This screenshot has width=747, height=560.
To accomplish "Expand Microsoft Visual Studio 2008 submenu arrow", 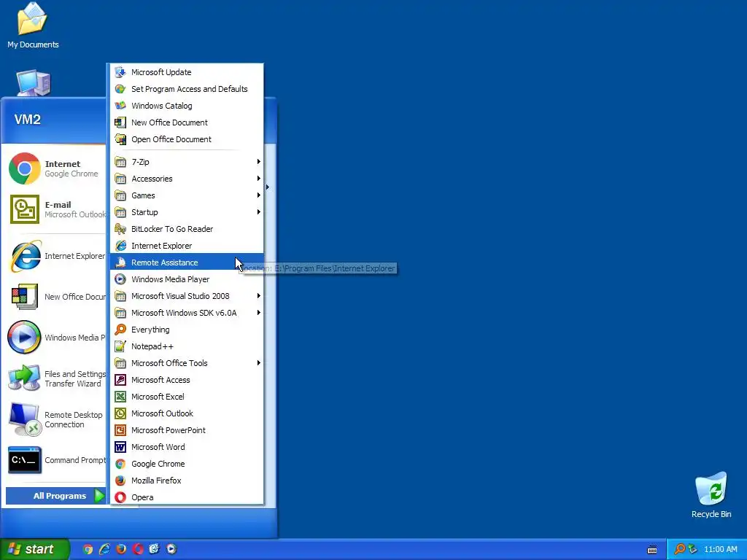I will click(259, 296).
